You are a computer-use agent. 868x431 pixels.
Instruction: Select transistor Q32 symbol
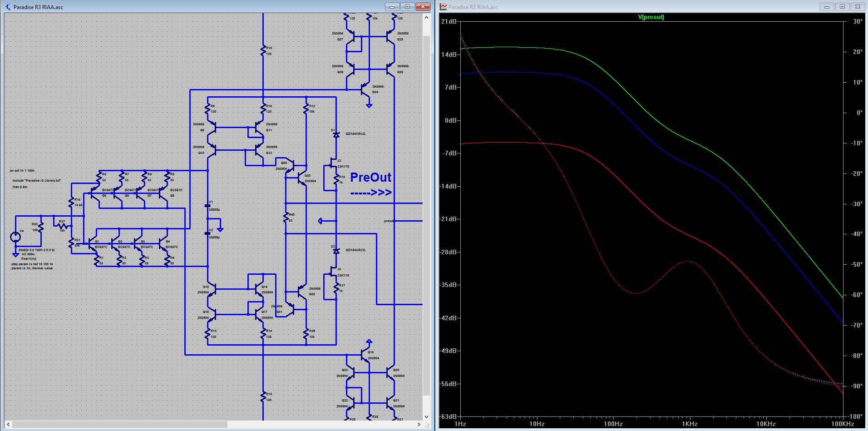(x=303, y=291)
